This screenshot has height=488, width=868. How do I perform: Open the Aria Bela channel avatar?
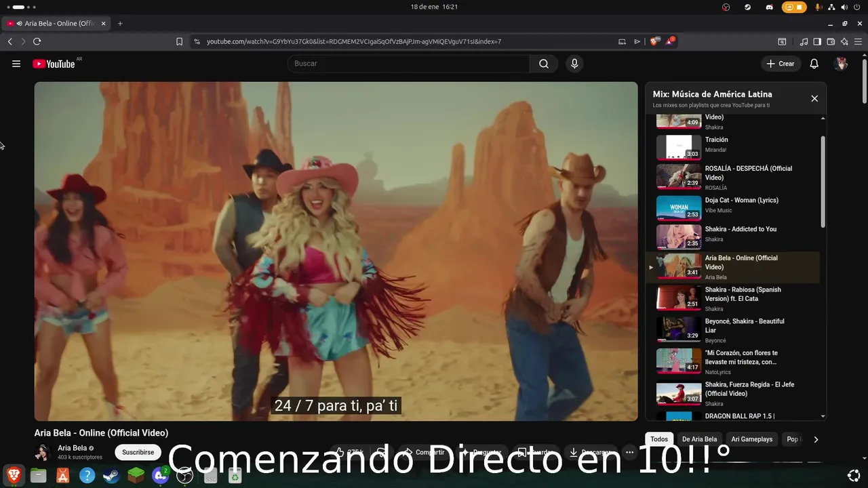click(x=43, y=452)
